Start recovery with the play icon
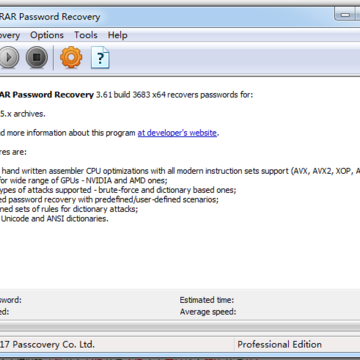The image size is (360, 360). pos(8,57)
